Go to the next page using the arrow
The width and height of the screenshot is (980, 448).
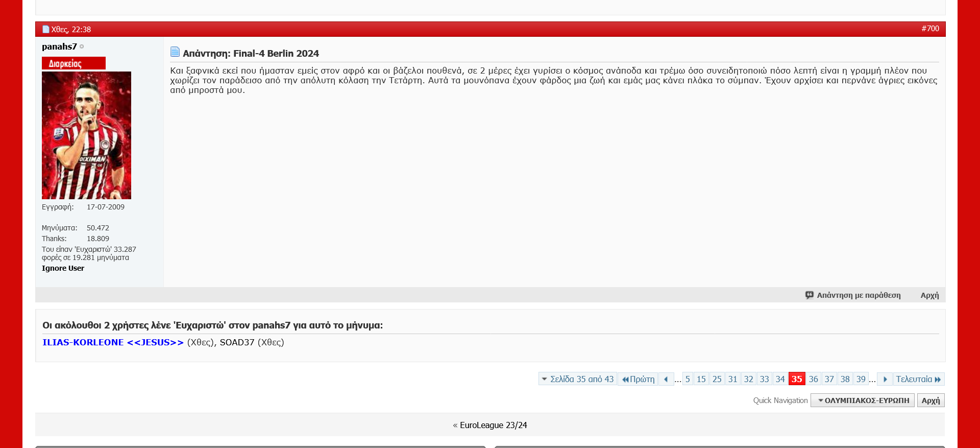click(x=885, y=379)
